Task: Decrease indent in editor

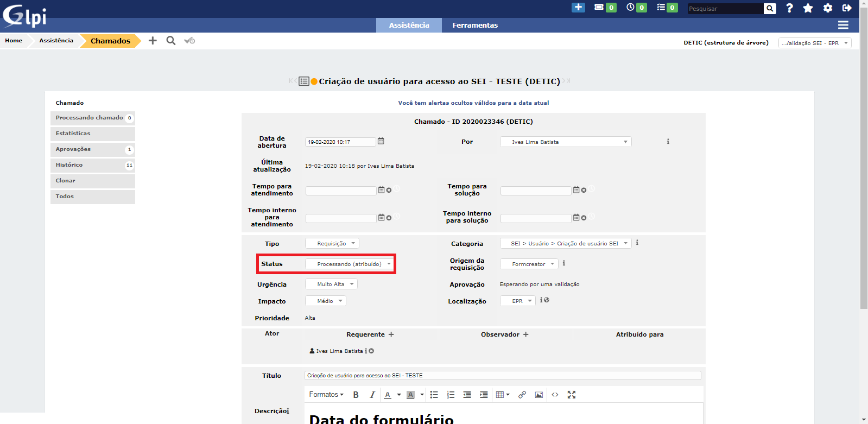Action: 467,395
